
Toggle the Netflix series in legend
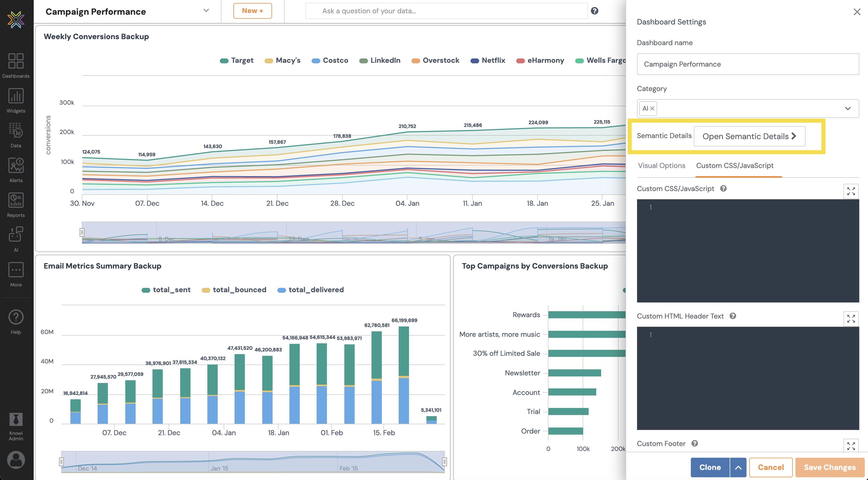(488, 60)
